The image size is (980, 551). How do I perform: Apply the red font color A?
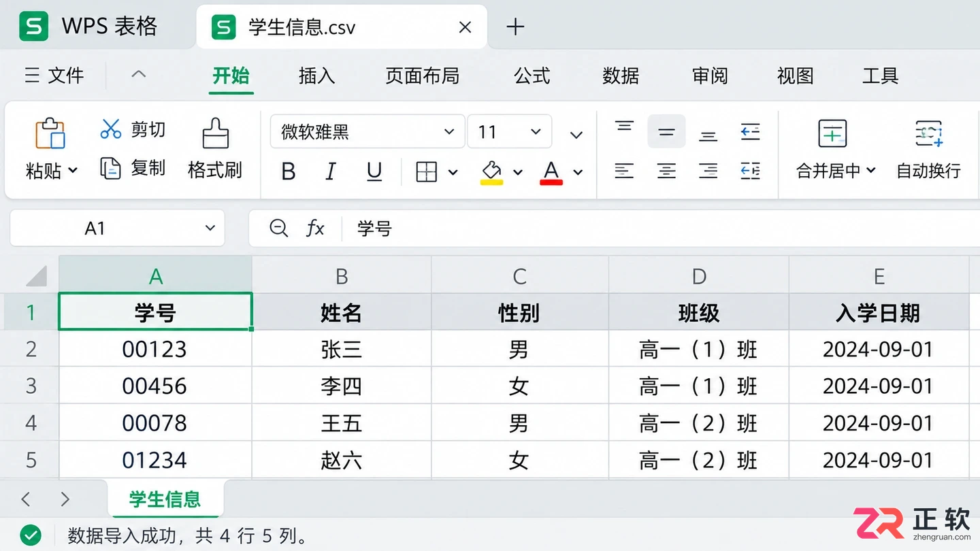(551, 173)
